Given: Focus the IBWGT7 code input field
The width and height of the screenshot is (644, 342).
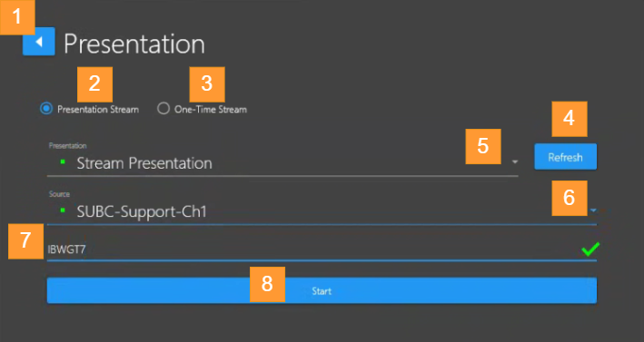Looking at the screenshot, I should 322,249.
